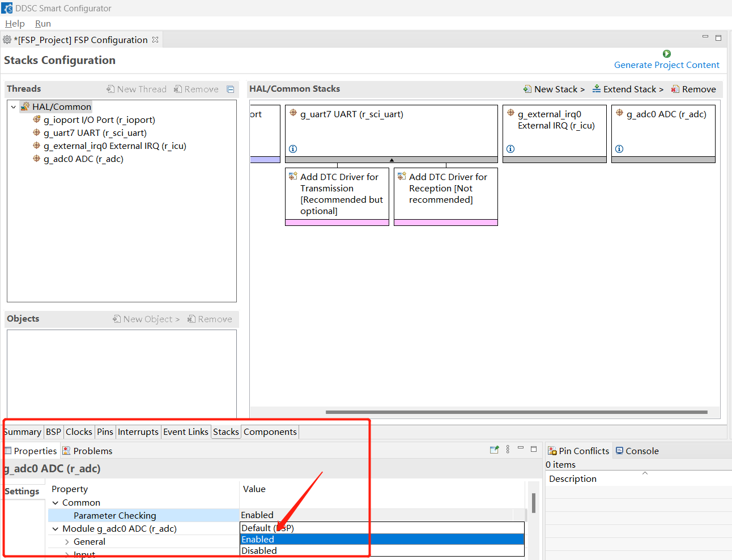Click the Objects panel Remove icon
Screen dimensions: 732x560
(x=191, y=319)
